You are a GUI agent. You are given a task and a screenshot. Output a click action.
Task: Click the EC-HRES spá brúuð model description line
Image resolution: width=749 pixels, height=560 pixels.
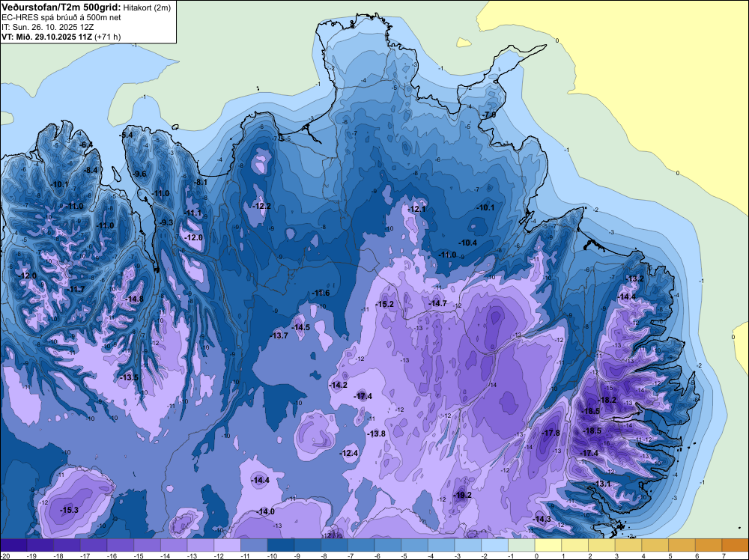click(x=61, y=18)
